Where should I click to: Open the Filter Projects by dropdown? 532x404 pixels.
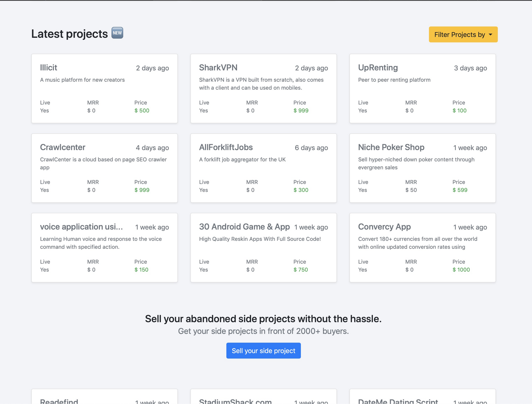[463, 35]
